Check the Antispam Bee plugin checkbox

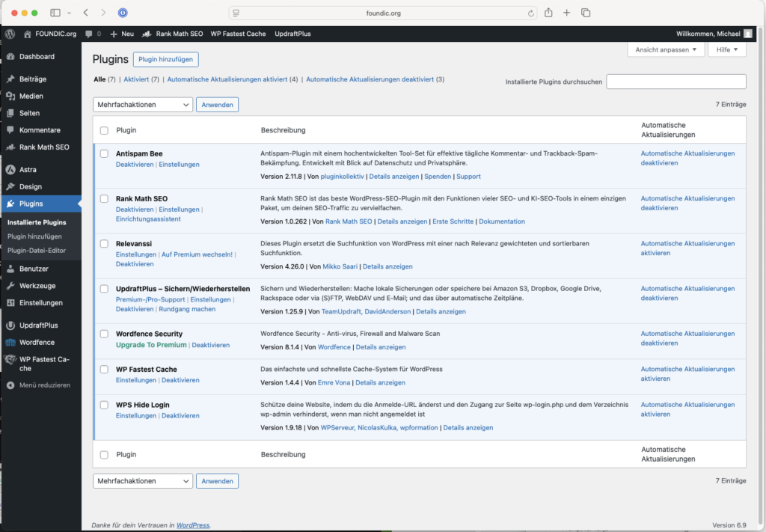pyautogui.click(x=104, y=153)
